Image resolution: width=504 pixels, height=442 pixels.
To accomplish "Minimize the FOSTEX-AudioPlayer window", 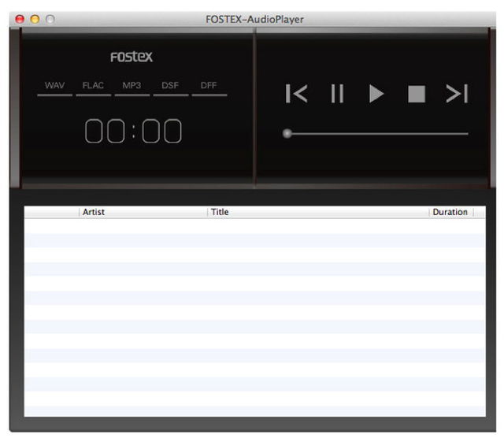I will (35, 19).
